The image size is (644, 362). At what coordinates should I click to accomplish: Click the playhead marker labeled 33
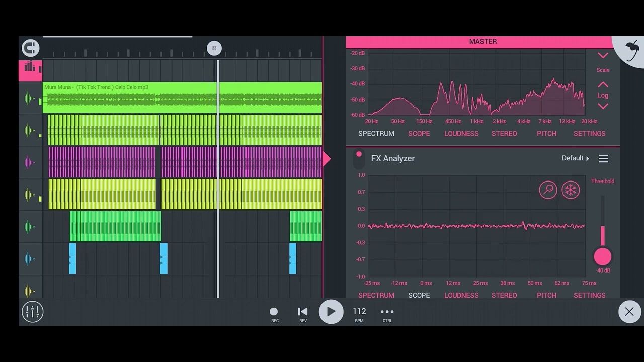(x=214, y=48)
